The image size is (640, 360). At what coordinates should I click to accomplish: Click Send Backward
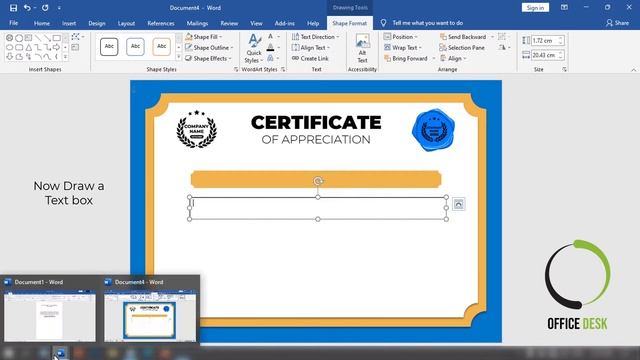point(463,37)
